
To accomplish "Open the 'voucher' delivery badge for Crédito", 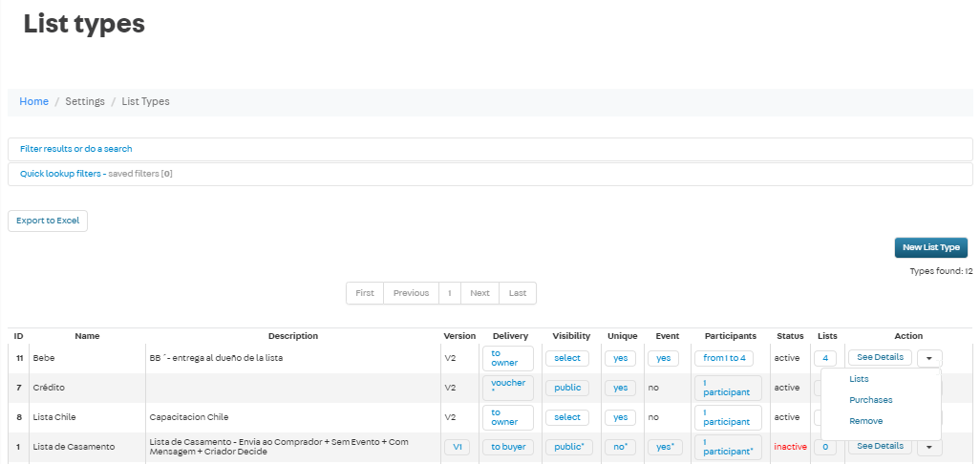I will click(x=507, y=388).
